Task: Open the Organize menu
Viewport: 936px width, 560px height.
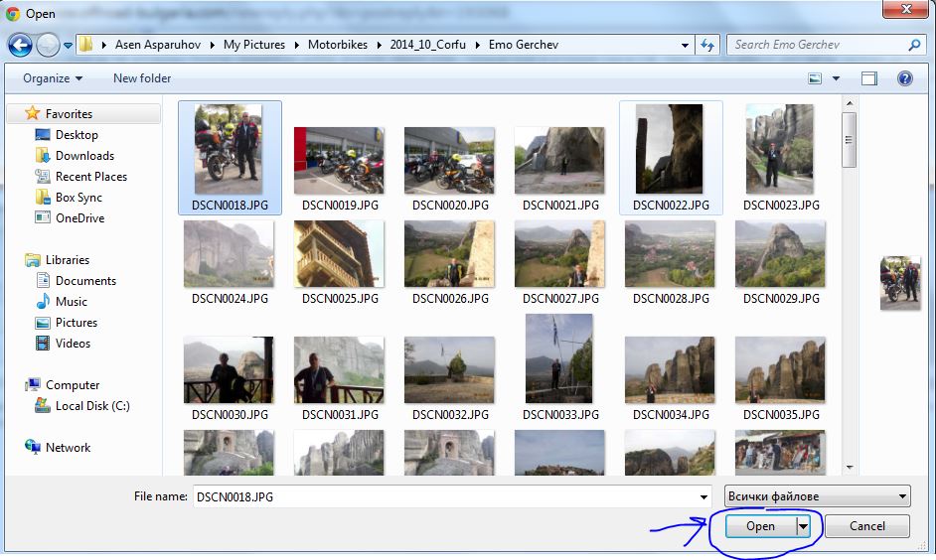Action: click(53, 78)
